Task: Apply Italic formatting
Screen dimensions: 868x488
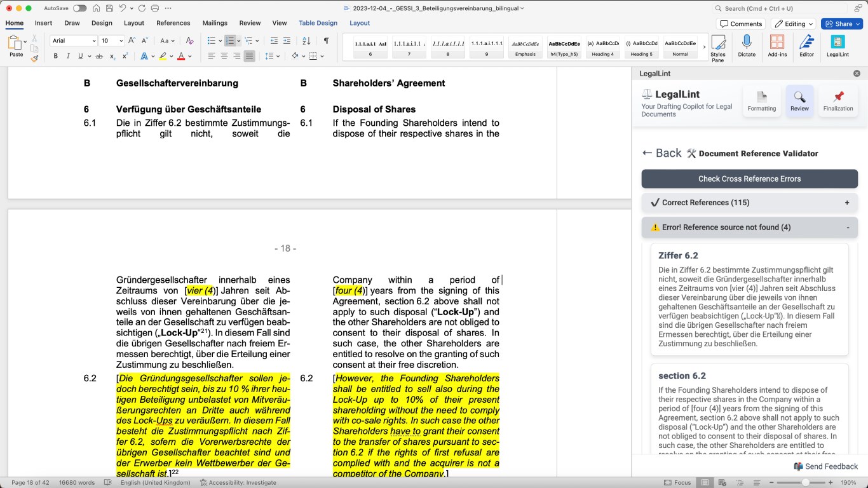Action: point(68,56)
